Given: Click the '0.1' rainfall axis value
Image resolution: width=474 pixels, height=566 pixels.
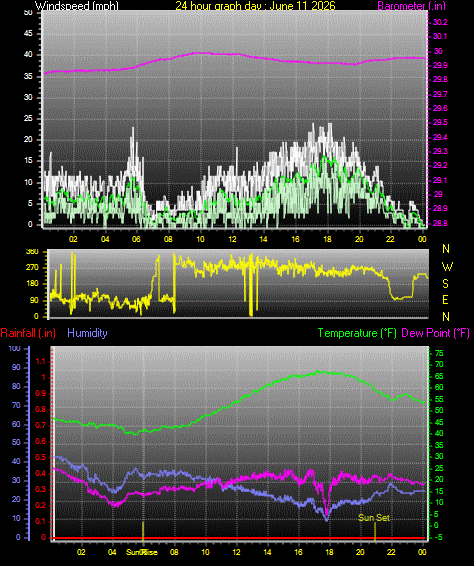Looking at the screenshot, I should click(41, 521).
